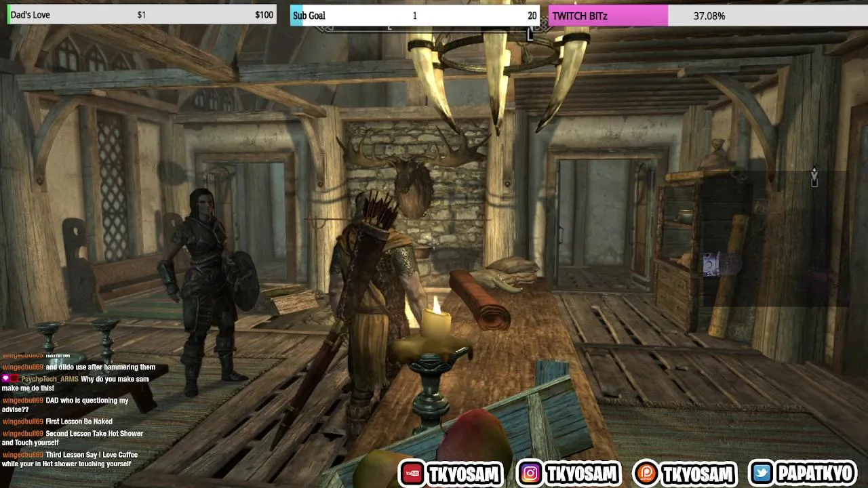The image size is (868, 488).
Task: Click the TKYOSAM handle next to Patreon
Action: tap(698, 474)
